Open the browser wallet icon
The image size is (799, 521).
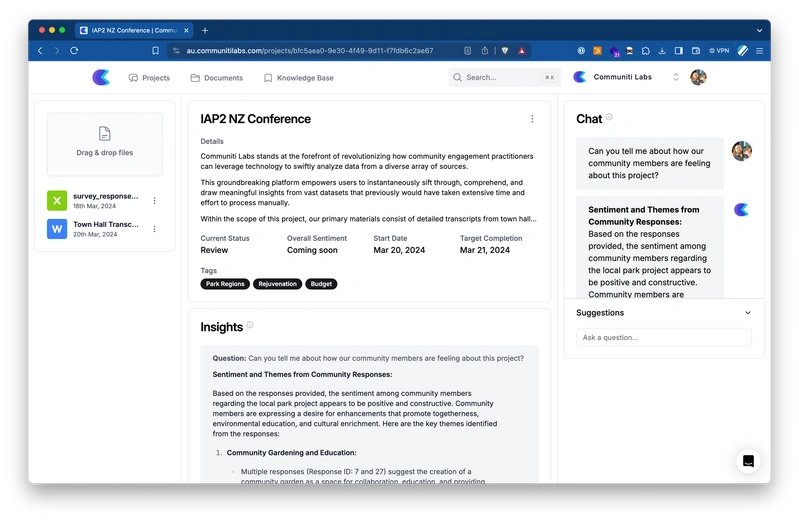(696, 50)
